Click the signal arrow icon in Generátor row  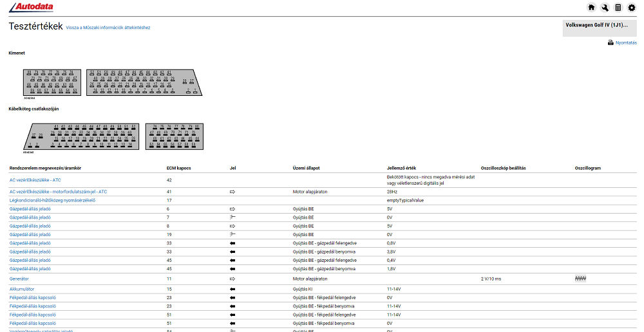232,279
